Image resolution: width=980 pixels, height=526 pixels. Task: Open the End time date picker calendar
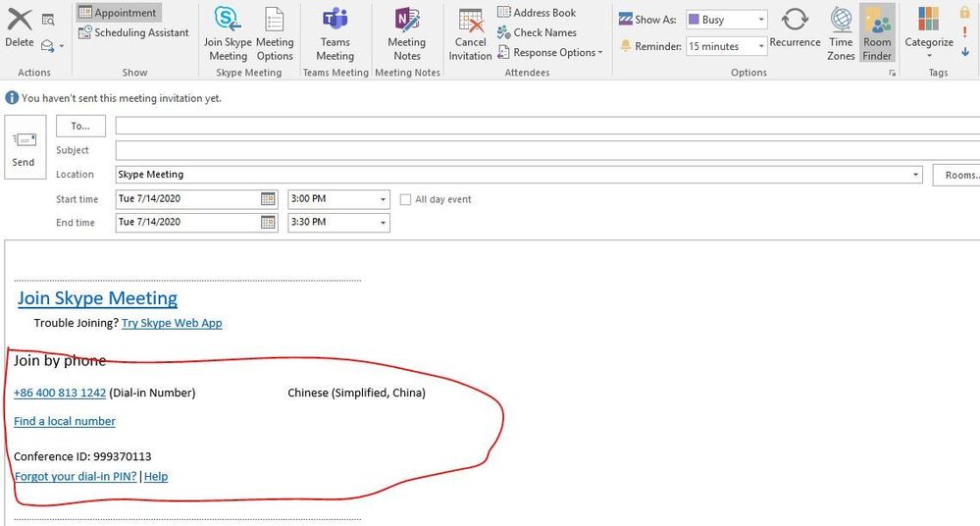pyautogui.click(x=268, y=222)
